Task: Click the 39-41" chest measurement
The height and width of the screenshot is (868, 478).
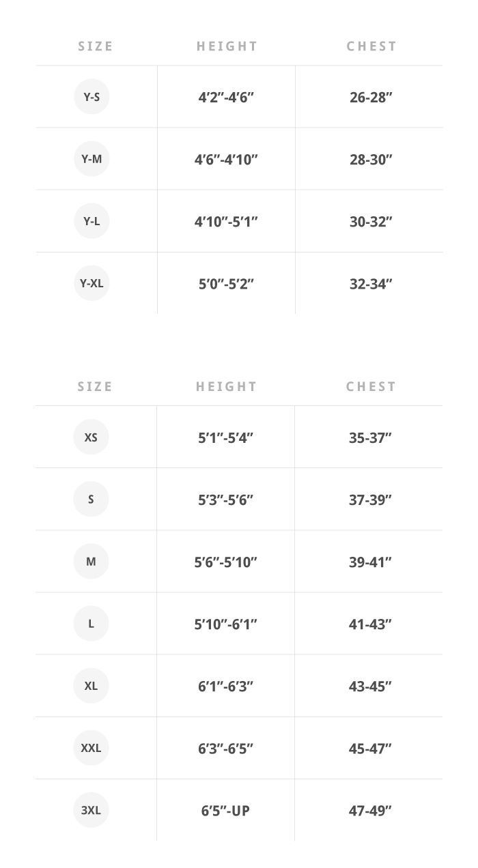Action: [x=370, y=562]
